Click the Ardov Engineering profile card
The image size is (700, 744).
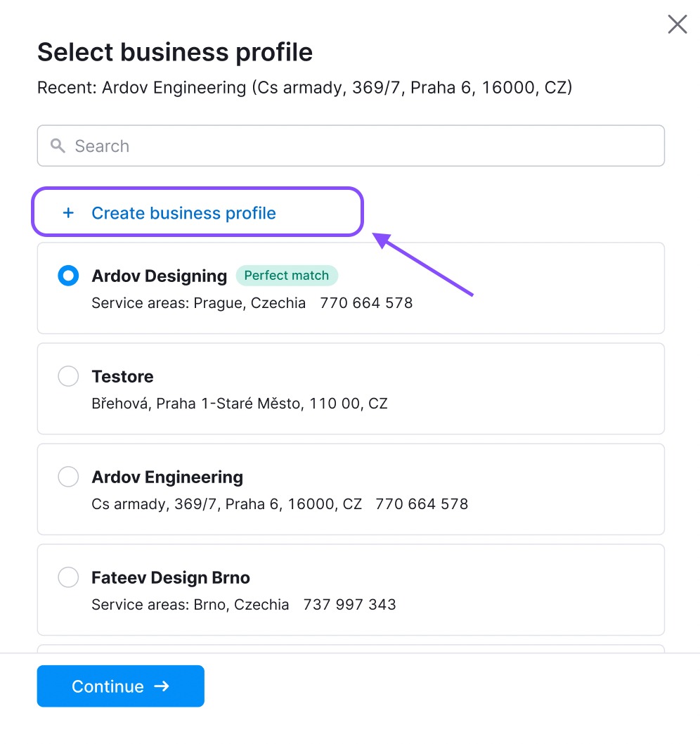click(351, 489)
